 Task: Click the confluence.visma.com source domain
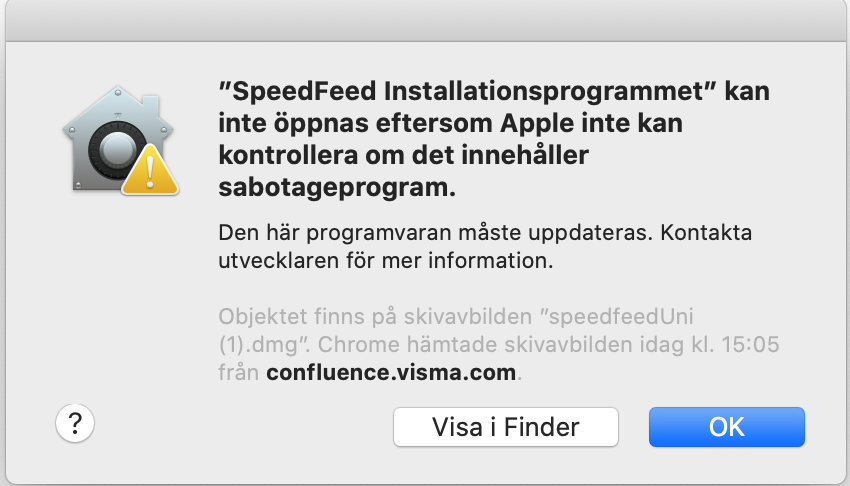(x=392, y=373)
